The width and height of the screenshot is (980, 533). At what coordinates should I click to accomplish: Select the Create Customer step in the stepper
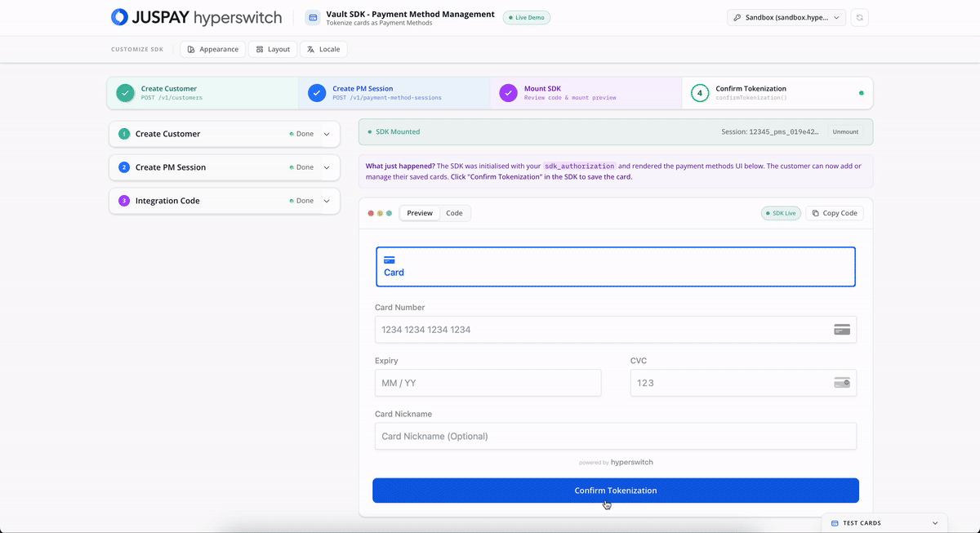(x=203, y=93)
